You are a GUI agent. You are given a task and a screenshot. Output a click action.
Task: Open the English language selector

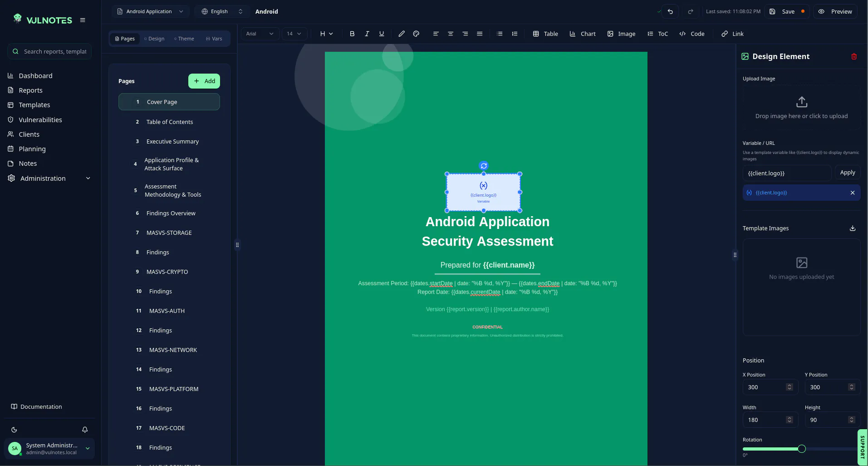222,11
